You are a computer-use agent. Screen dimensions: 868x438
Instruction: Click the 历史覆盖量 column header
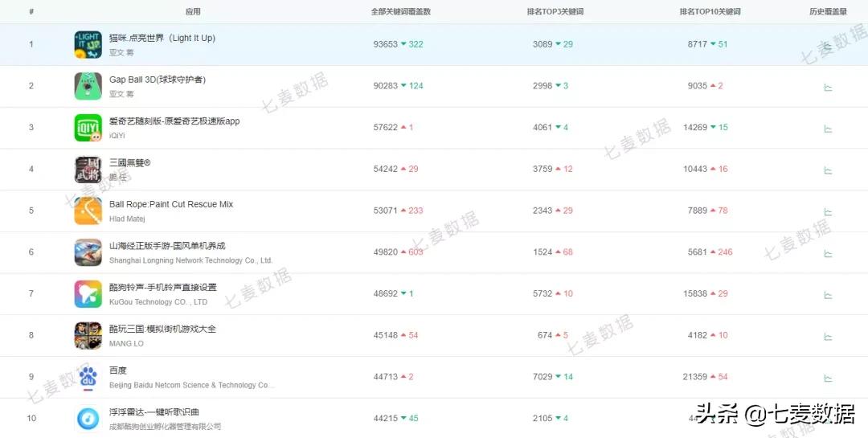pos(828,11)
